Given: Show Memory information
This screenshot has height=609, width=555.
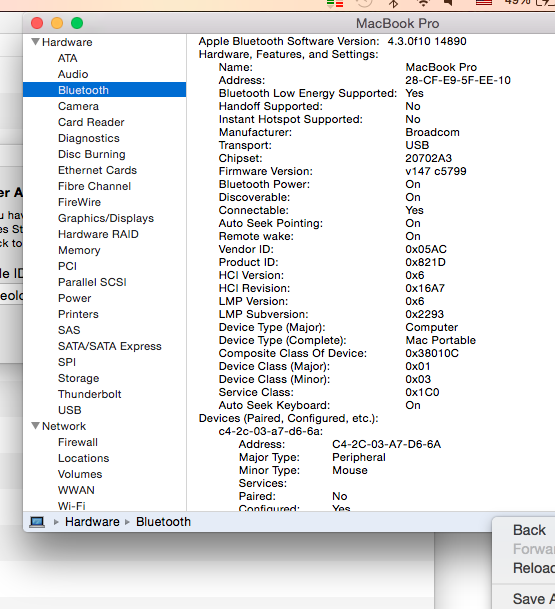Looking at the screenshot, I should 79,251.
